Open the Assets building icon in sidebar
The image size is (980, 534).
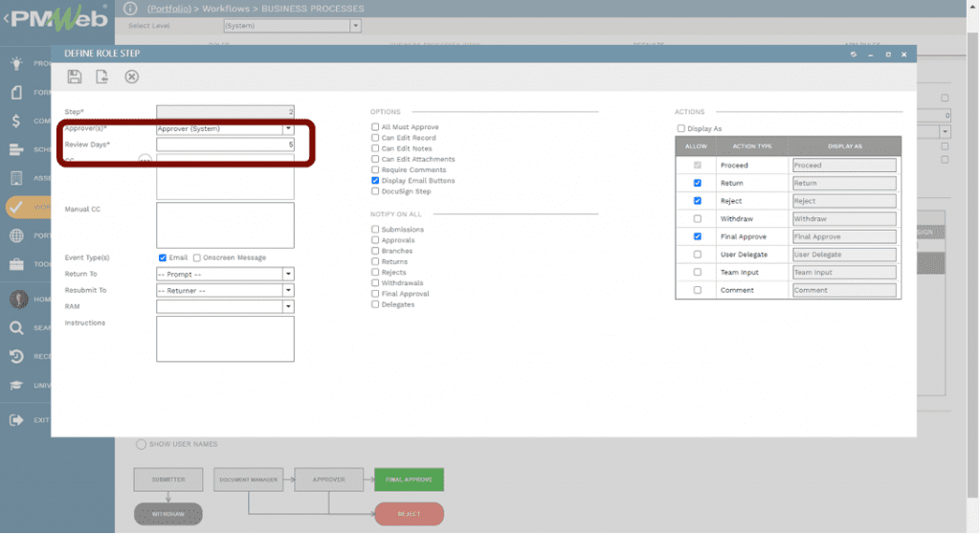click(16, 178)
